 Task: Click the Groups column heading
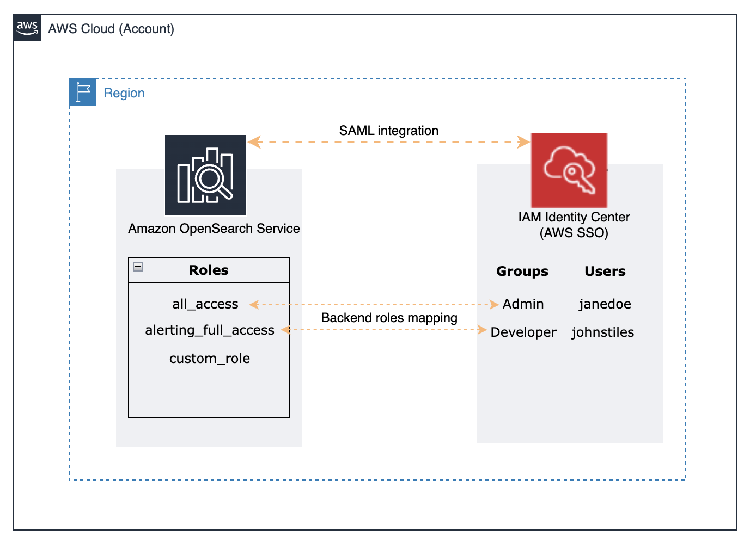coord(522,272)
